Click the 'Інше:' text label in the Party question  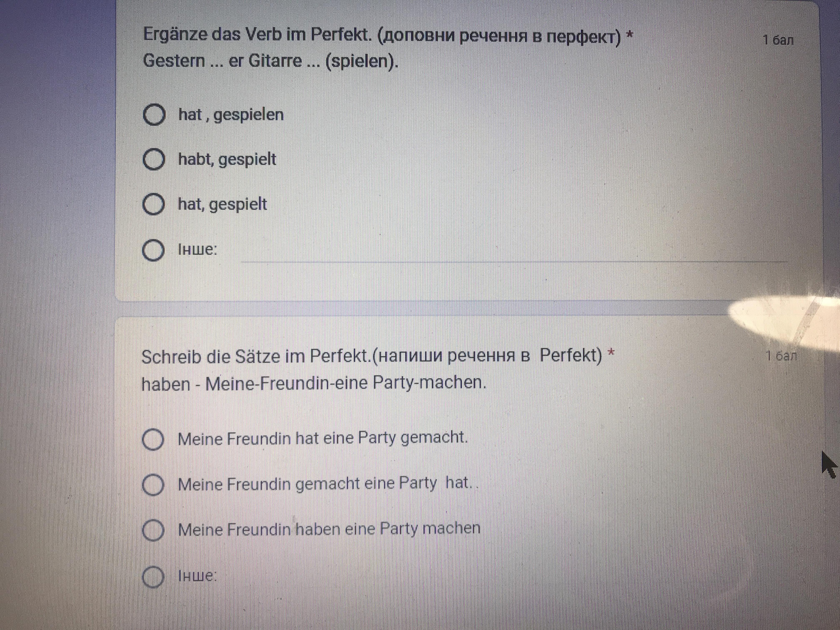pos(197,576)
